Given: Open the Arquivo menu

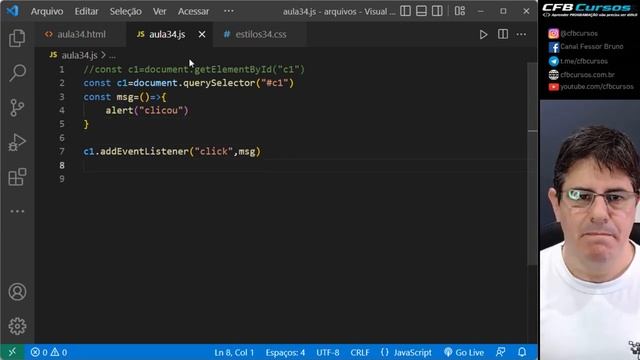Looking at the screenshot, I should 47,11.
